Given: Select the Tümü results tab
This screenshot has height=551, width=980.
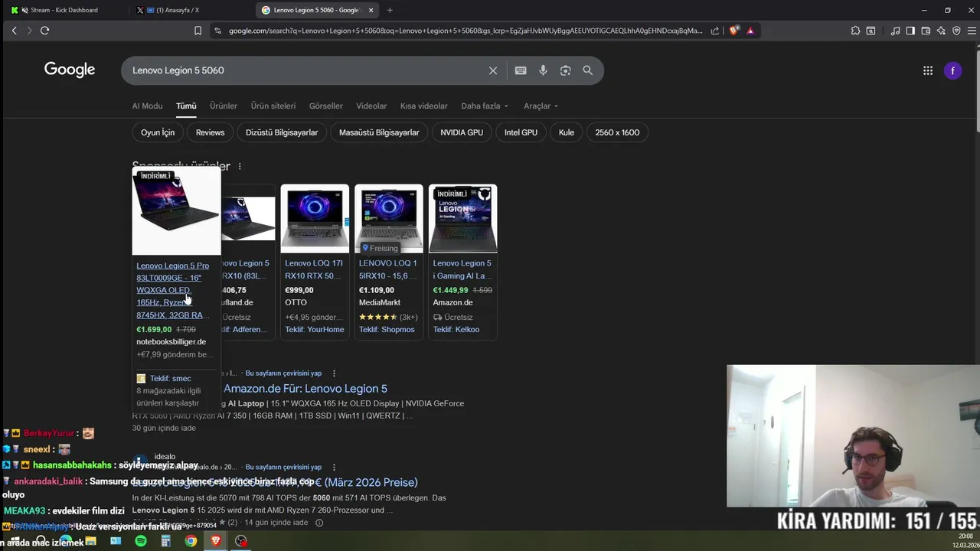Looking at the screenshot, I should pos(186,106).
